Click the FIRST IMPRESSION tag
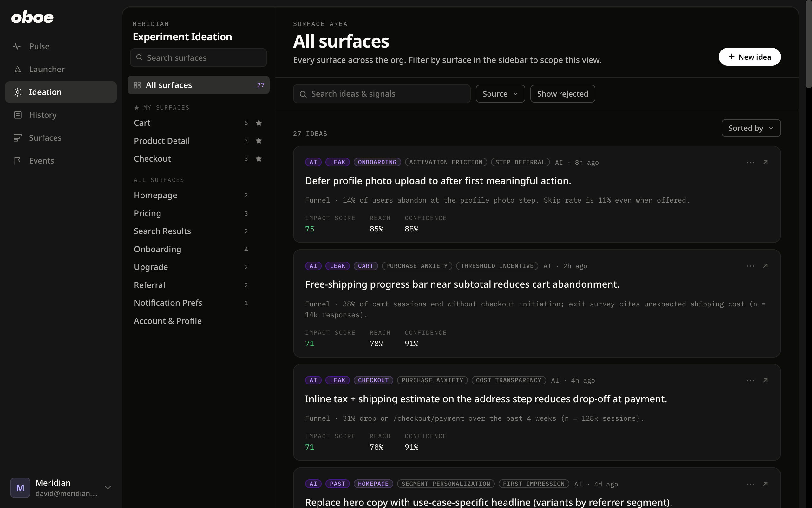812x508 pixels. [534, 484]
